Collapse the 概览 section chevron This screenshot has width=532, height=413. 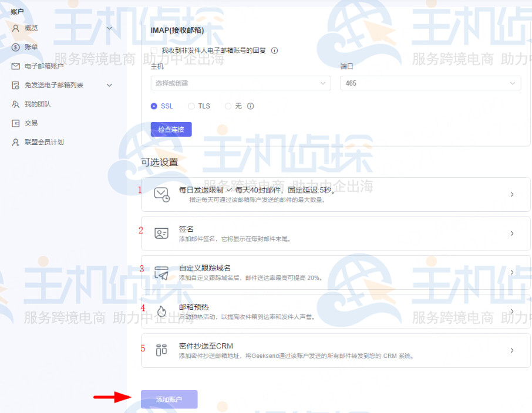click(109, 28)
